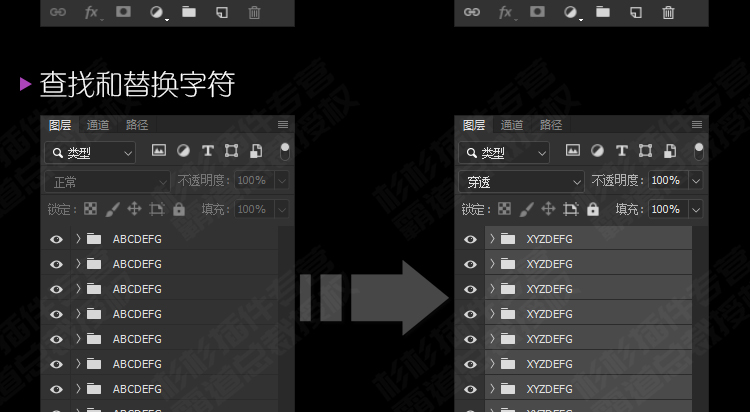Screen dimensions: 750x412
Task: Lock transparent pixels in left Layers panel
Action: pyautogui.click(x=90, y=209)
